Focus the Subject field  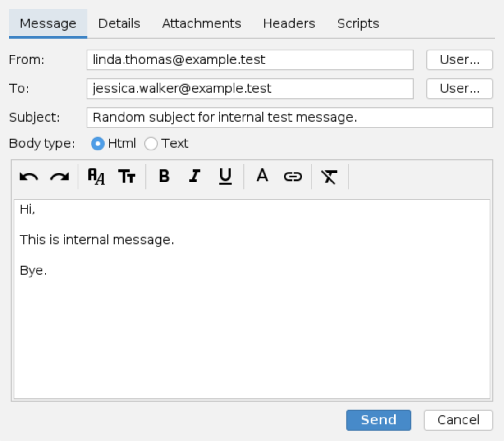point(289,118)
